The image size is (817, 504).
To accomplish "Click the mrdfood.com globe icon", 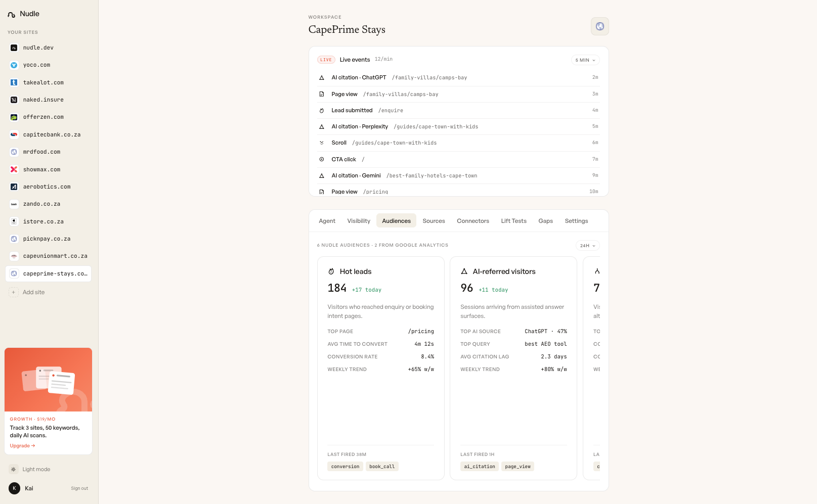I will coord(14,152).
